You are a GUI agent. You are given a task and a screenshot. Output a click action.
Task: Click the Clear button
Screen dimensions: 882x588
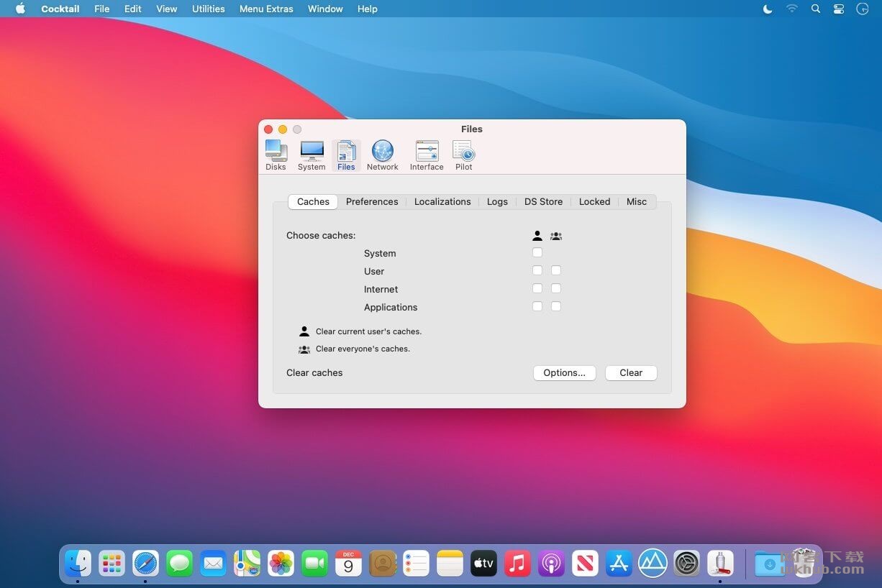point(631,373)
